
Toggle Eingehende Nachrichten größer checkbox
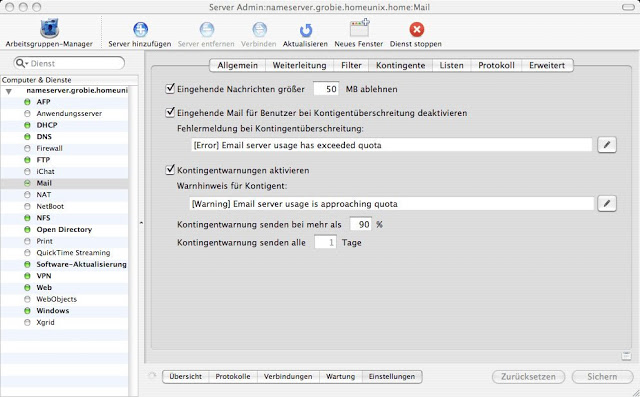tap(170, 88)
